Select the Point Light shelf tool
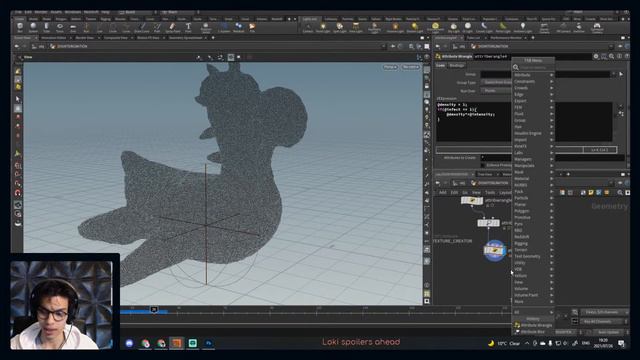Screen dimensions: 640x360 coord(323,28)
